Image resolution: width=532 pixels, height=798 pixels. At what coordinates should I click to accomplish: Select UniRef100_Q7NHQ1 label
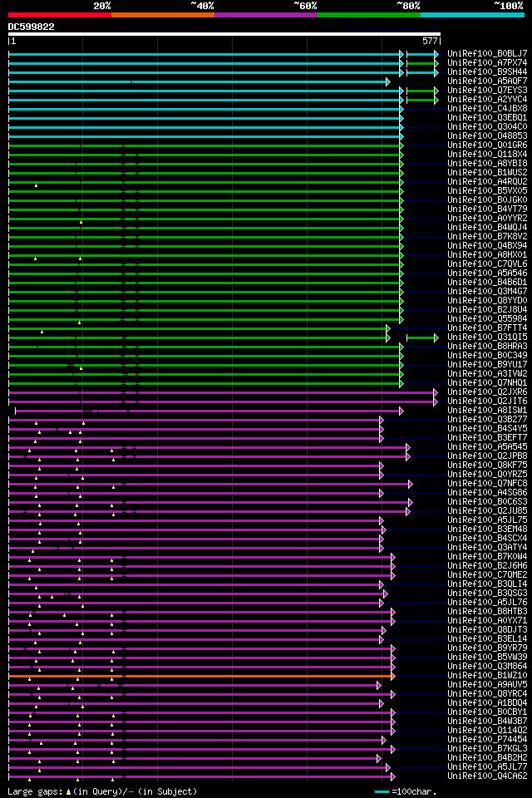[487, 382]
